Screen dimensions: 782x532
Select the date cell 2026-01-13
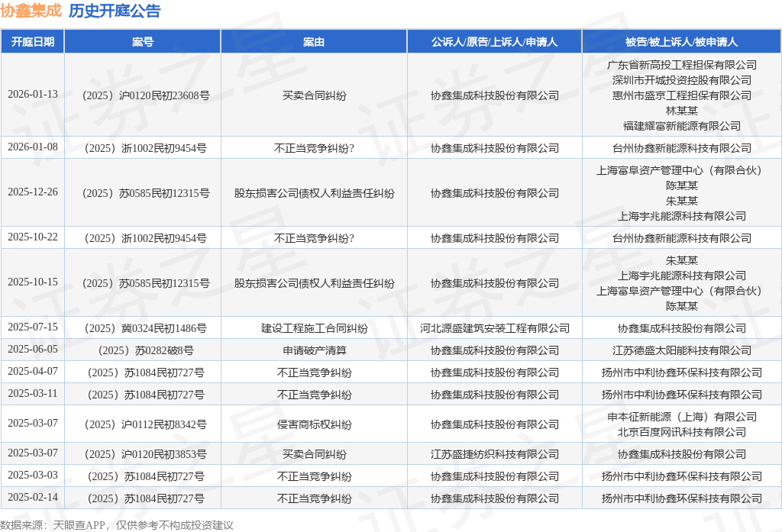[33, 94]
